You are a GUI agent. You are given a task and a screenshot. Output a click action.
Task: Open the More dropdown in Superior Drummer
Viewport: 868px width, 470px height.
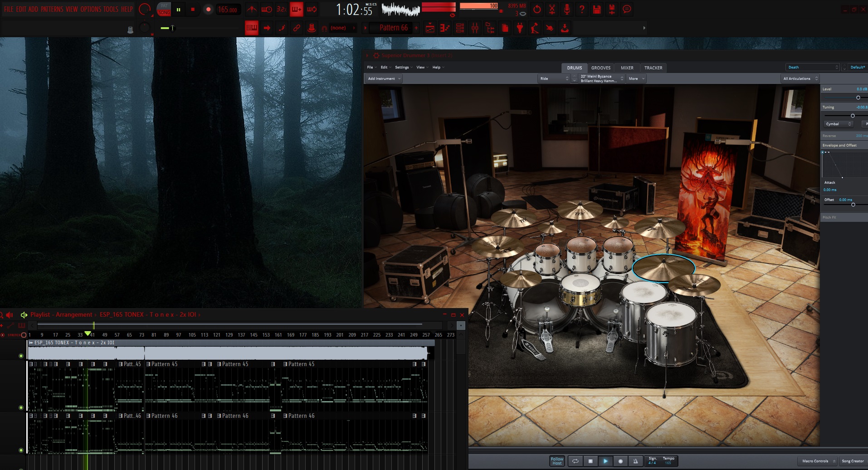(636, 78)
